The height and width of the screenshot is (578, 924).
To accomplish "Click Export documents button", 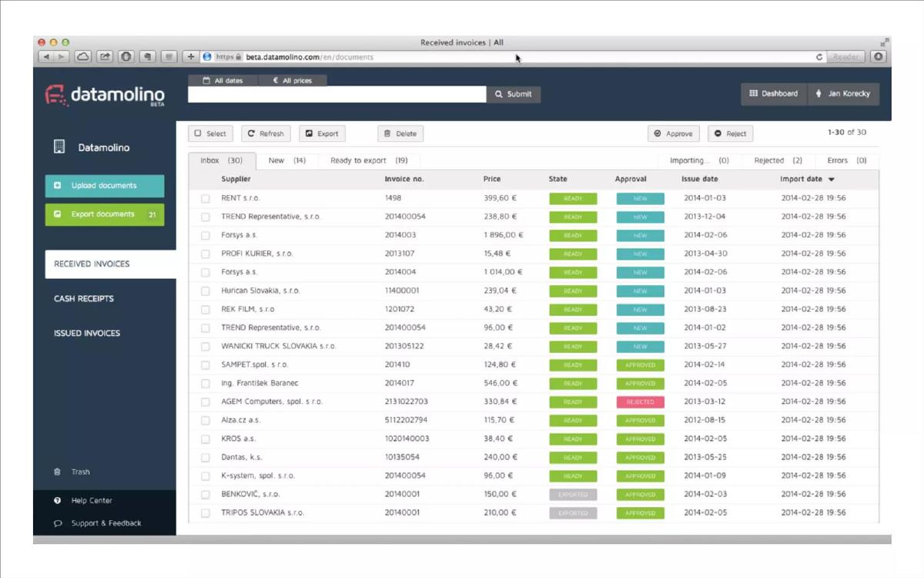I will [105, 214].
